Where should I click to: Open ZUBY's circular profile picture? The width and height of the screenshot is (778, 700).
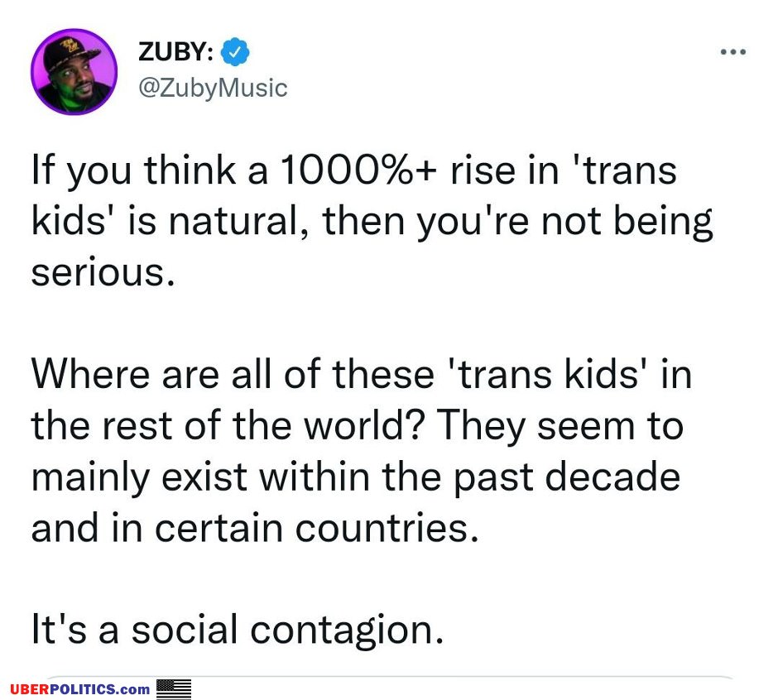(74, 72)
